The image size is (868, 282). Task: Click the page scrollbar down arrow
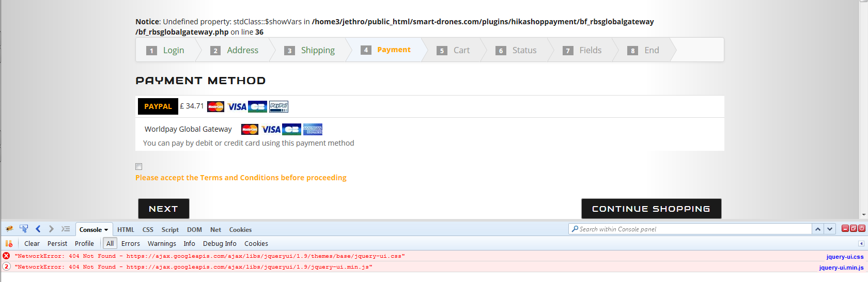coord(864,215)
